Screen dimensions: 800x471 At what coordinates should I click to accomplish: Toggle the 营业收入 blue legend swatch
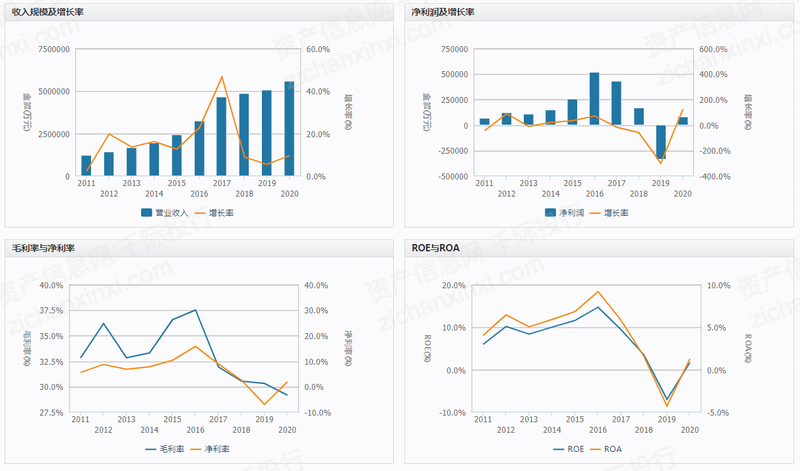pyautogui.click(x=147, y=213)
